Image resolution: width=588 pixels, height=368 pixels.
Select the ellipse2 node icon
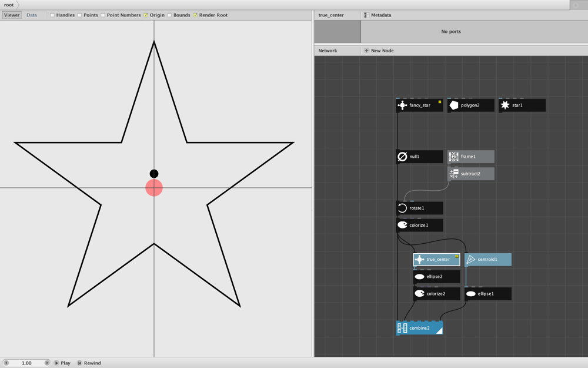click(x=420, y=277)
